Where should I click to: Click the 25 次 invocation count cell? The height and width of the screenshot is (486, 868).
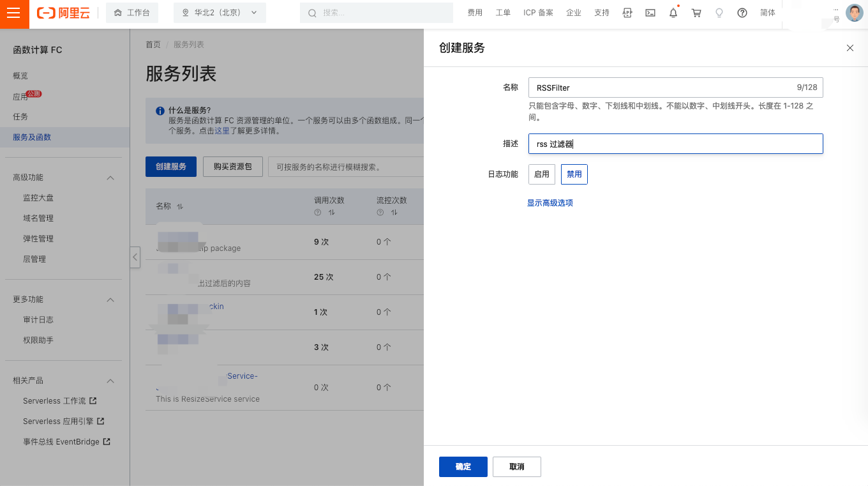(324, 277)
